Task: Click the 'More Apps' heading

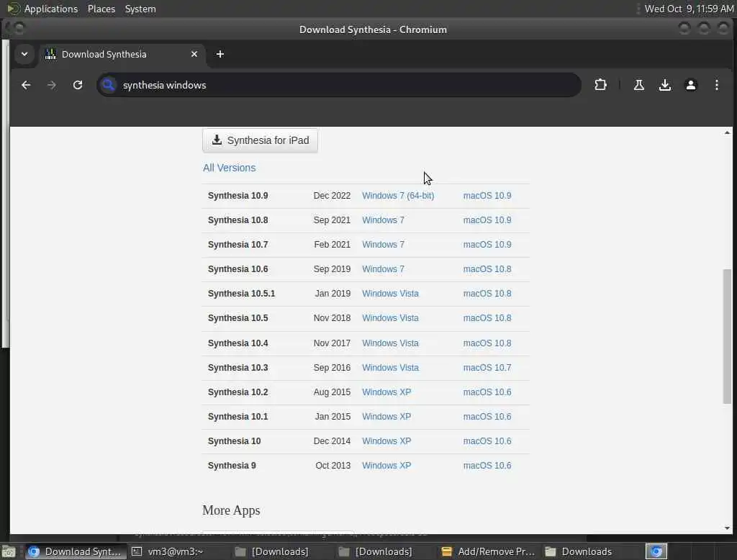Action: (231, 510)
